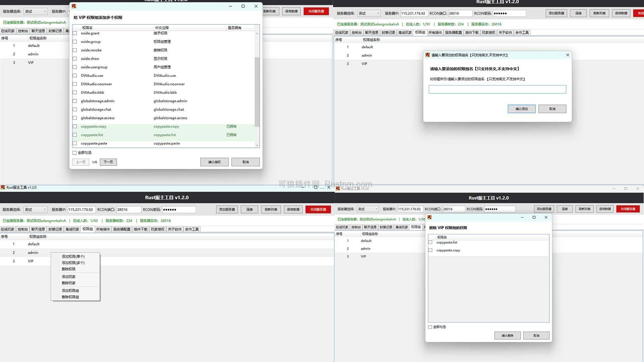
Task: Enable 全部勾选 to select all permissions
Action: (x=74, y=153)
